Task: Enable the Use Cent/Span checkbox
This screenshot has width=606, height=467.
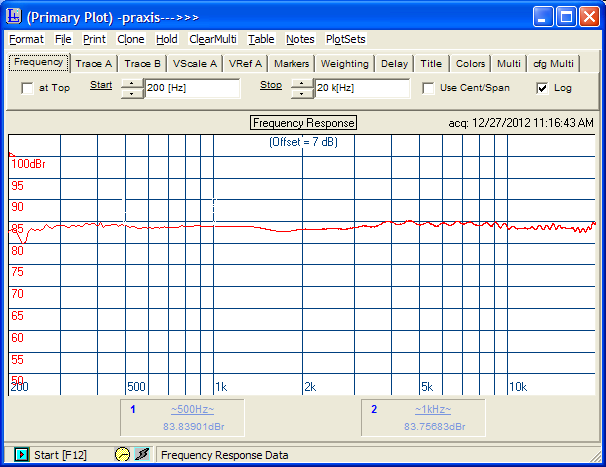Action: (x=428, y=88)
